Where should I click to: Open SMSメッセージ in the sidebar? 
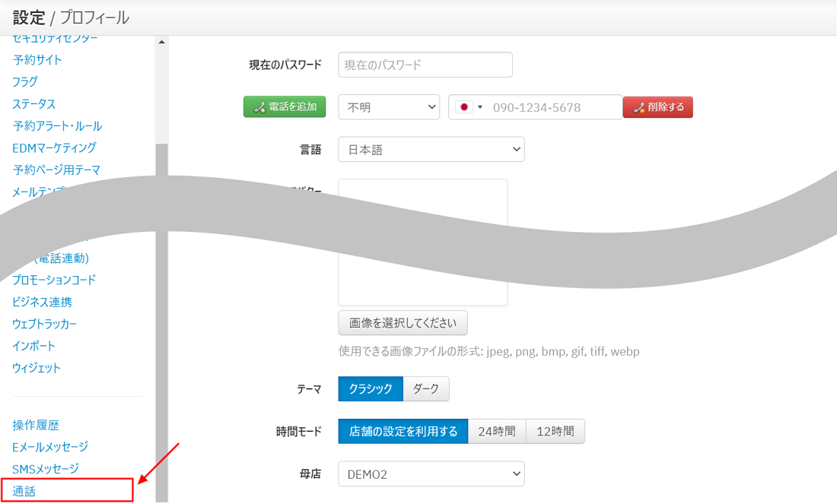(46, 469)
